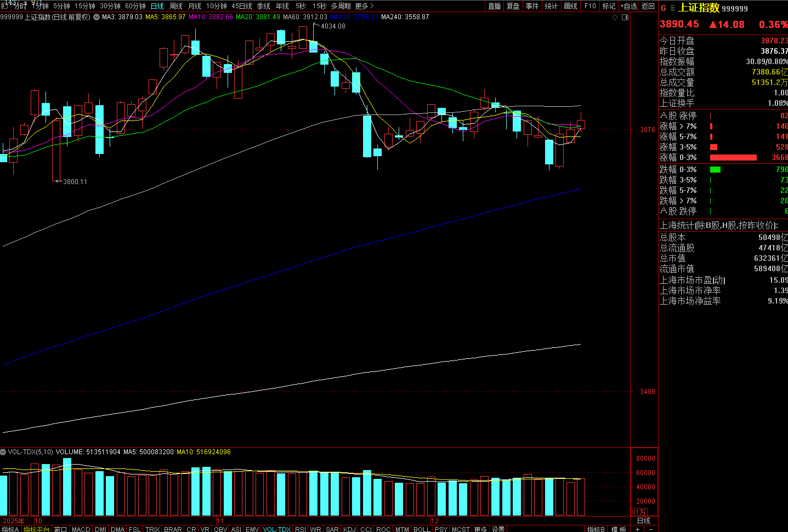Switch to the 分时 chart tab
Screen dimensions: 788x532
20,6
